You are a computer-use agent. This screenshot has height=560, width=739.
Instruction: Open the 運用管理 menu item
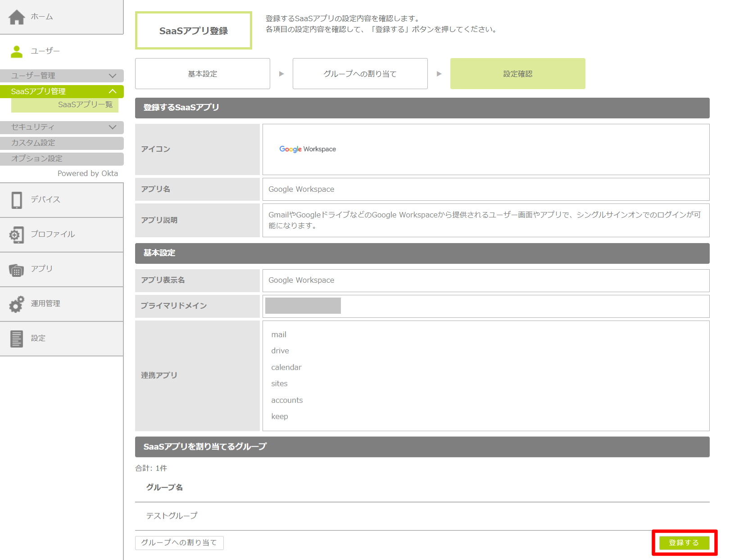click(62, 304)
